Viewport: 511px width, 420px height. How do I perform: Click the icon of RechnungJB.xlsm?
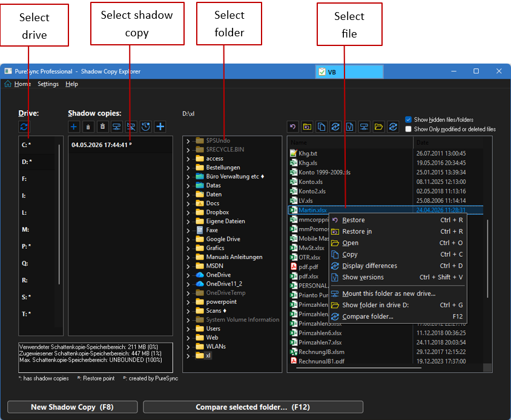click(293, 352)
